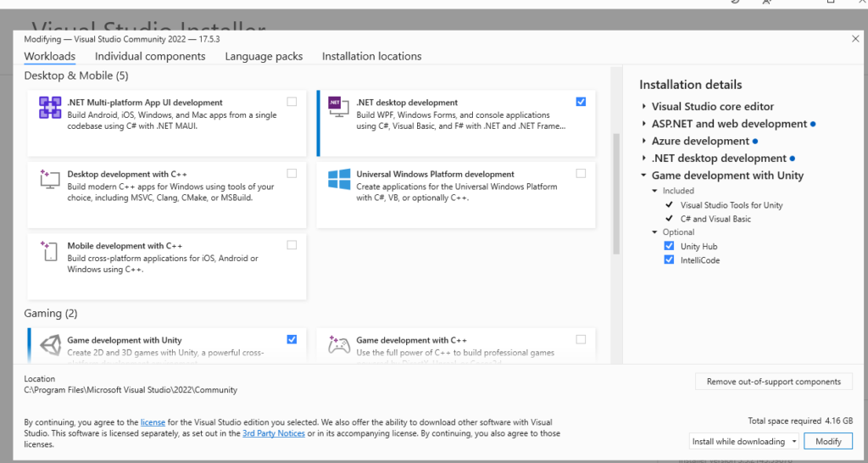Screen dimensions: 868x463
Task: Click the workloads list vertical scrollbar
Action: tap(615, 194)
